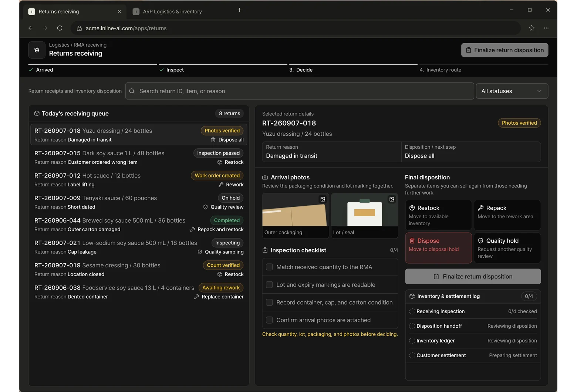Tick Confirm arrival photos are attached
This screenshot has width=577, height=392.
(x=269, y=320)
